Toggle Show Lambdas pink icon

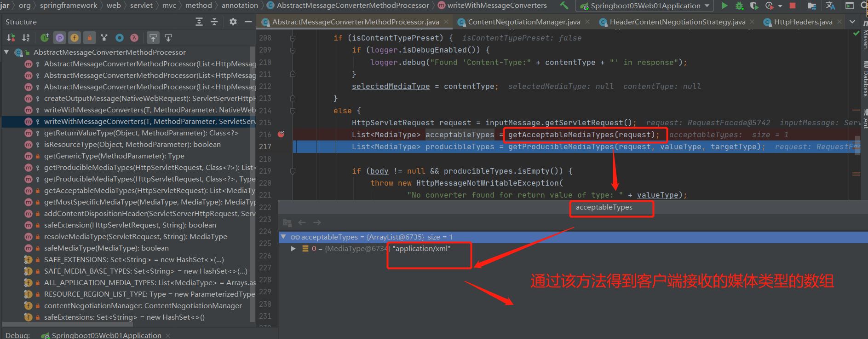[134, 38]
